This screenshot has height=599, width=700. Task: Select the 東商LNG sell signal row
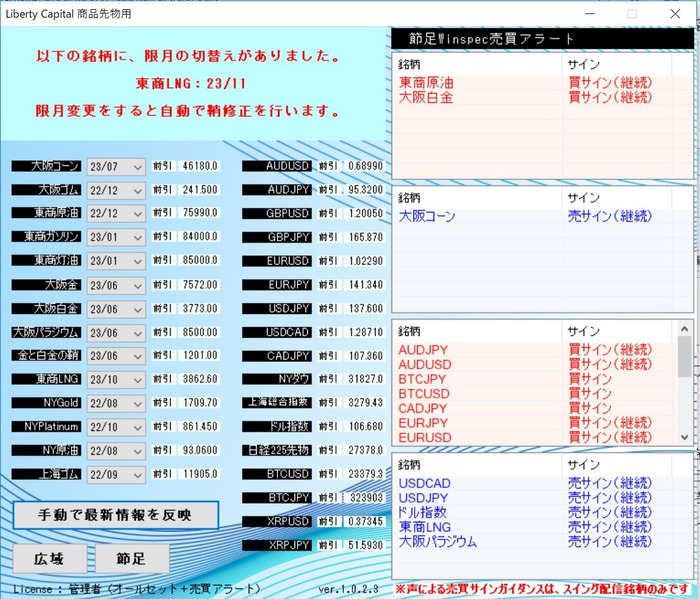pyautogui.click(x=542, y=527)
